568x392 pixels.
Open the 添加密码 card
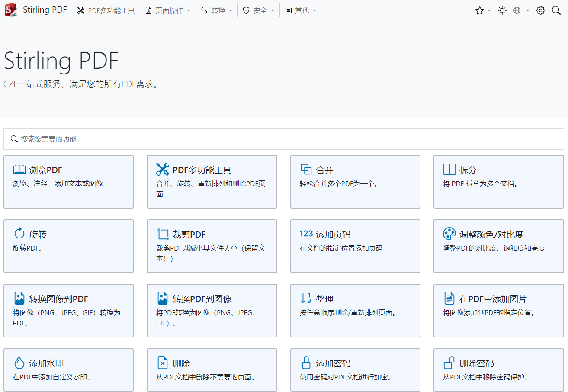click(x=355, y=370)
